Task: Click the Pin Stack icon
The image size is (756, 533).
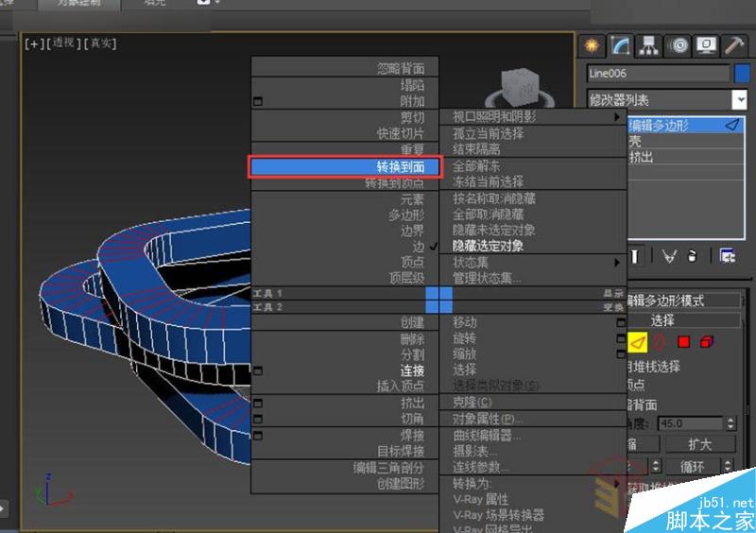Action: tap(634, 256)
